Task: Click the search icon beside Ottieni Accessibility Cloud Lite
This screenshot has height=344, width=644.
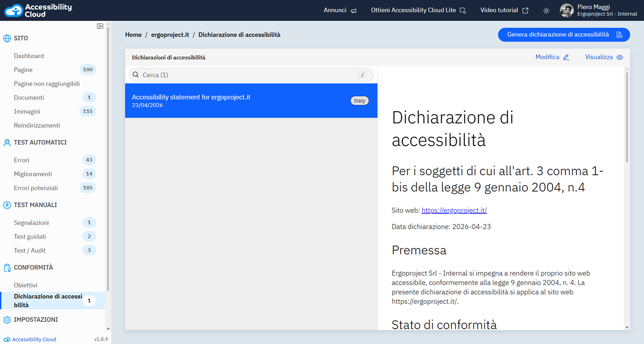Action: click(463, 11)
